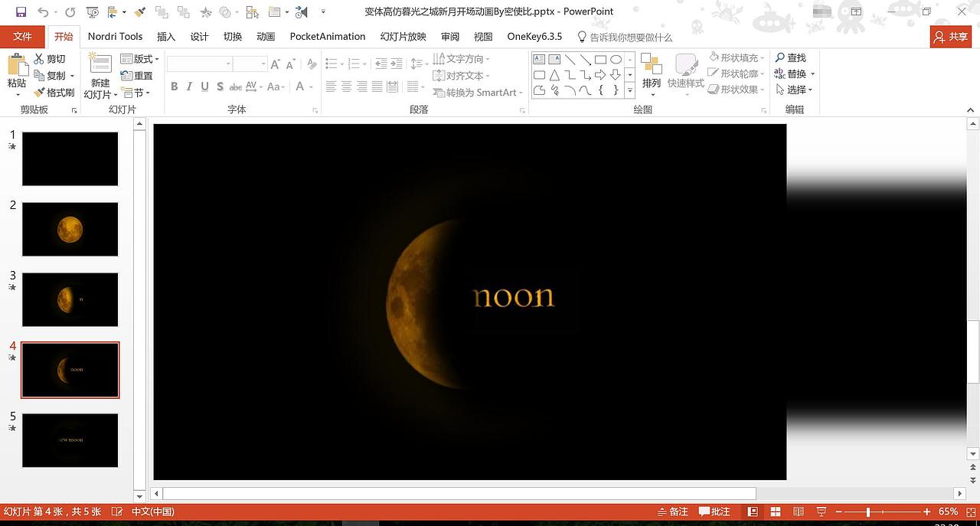Click the 告诉我你想要做什么 search box
The image size is (980, 526).
(x=624, y=37)
